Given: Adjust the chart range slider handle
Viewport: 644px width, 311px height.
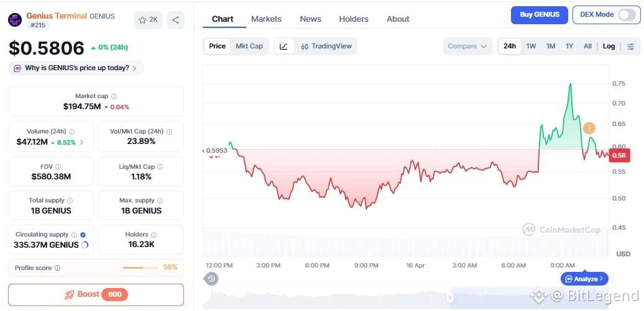Looking at the screenshot, I should [x=451, y=298].
